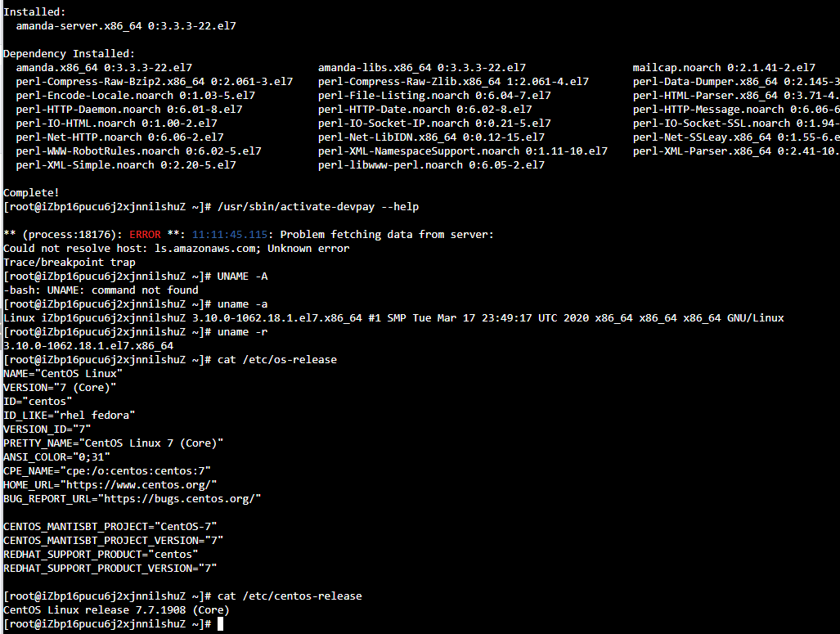Click the 'cat /etc/centos-release' command

pyautogui.click(x=289, y=596)
